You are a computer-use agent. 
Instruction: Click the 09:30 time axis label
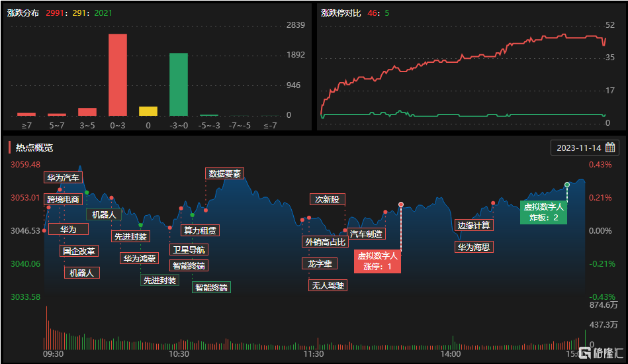click(x=53, y=353)
